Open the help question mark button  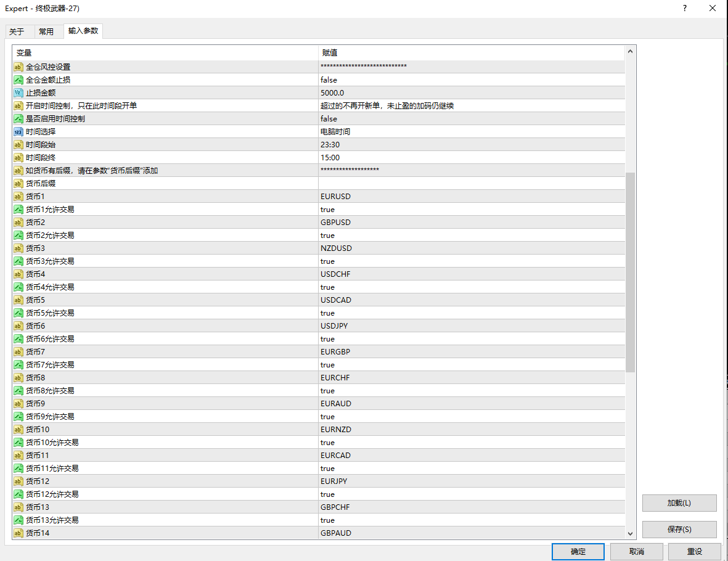click(x=685, y=9)
